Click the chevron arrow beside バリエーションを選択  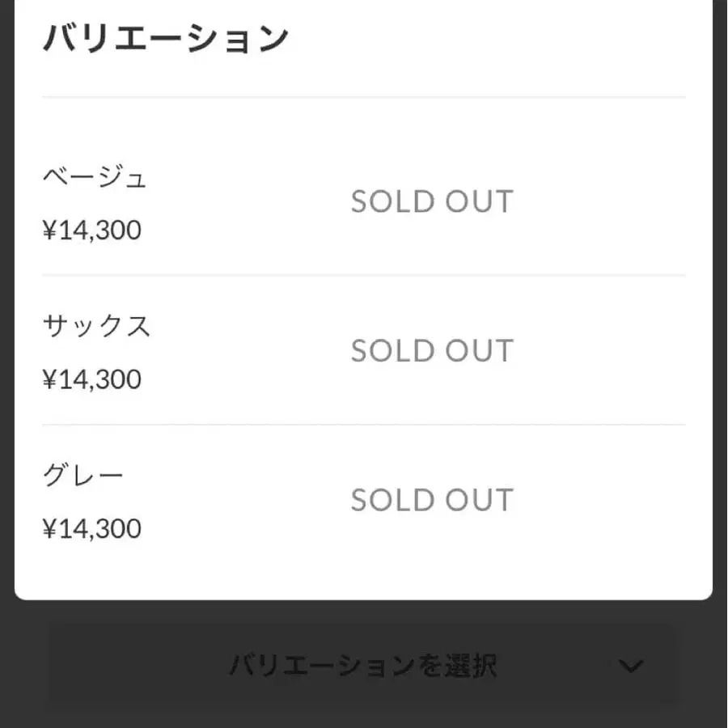(x=630, y=667)
